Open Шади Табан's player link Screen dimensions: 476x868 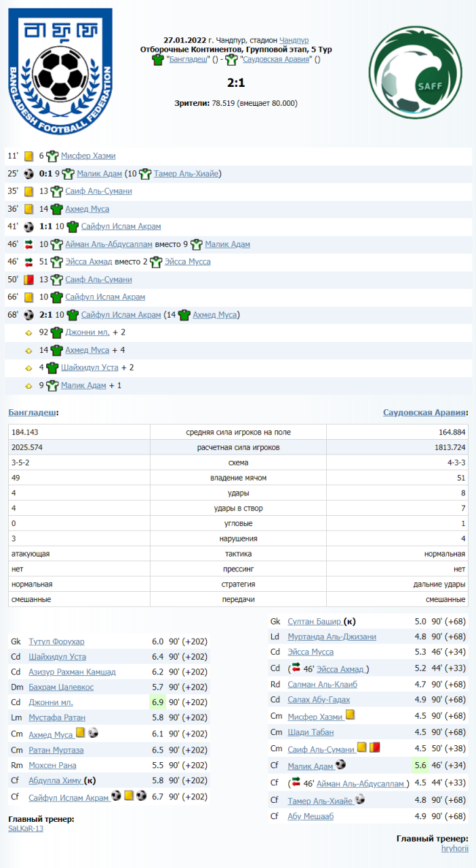(x=311, y=732)
